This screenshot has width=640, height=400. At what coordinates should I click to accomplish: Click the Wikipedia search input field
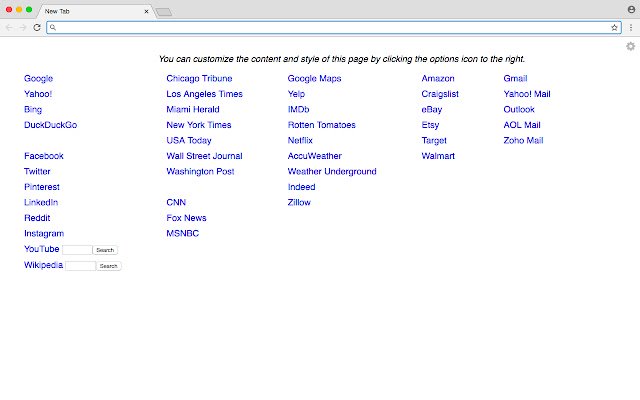pyautogui.click(x=80, y=266)
